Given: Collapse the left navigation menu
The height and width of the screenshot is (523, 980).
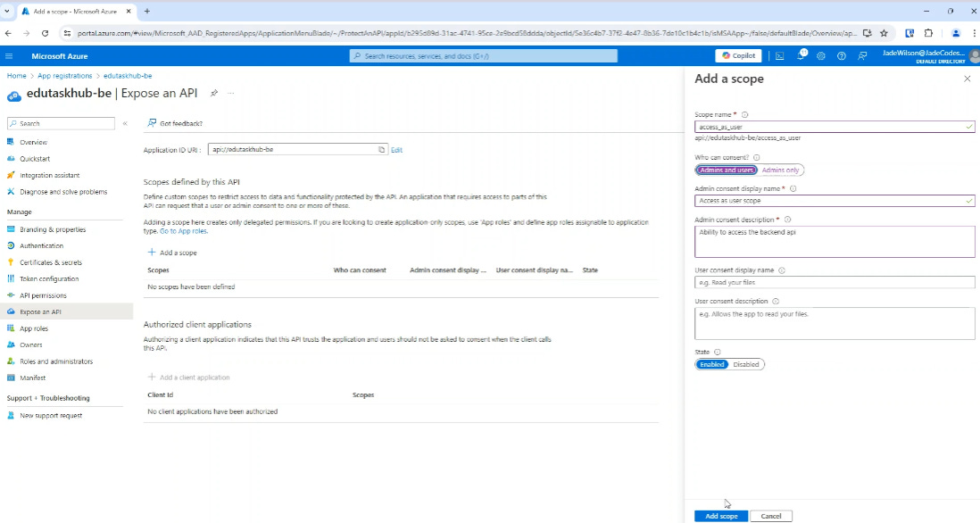Looking at the screenshot, I should point(125,124).
